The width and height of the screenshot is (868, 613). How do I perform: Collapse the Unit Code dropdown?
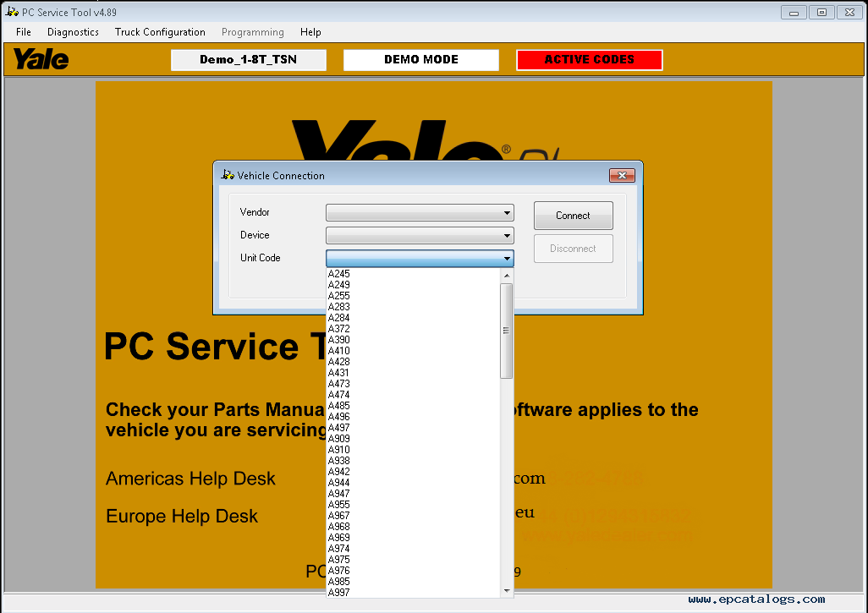point(507,259)
